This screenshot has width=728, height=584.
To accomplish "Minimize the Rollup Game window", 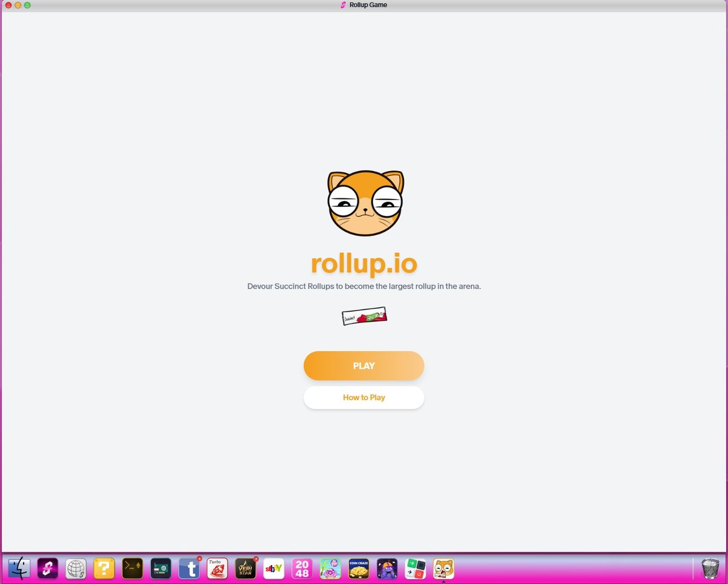I will pos(18,5).
